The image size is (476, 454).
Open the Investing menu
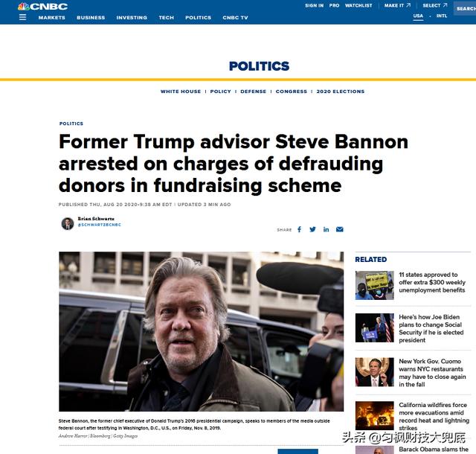[132, 17]
